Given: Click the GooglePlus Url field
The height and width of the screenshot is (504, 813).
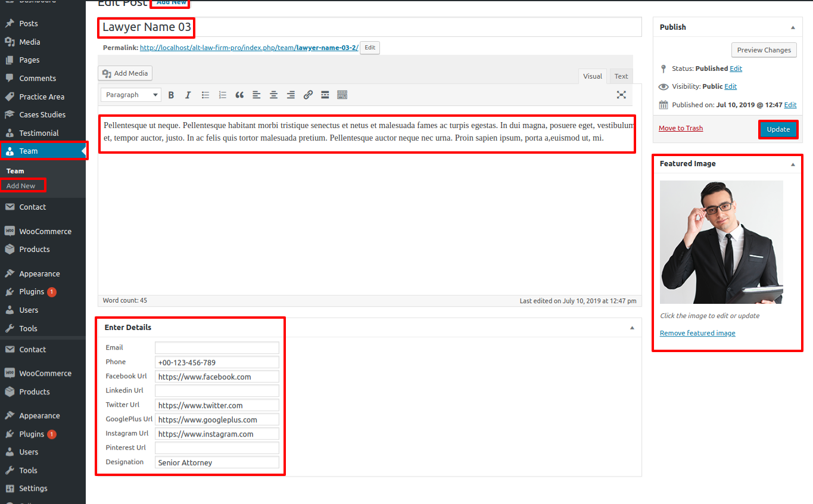Looking at the screenshot, I should click(217, 419).
